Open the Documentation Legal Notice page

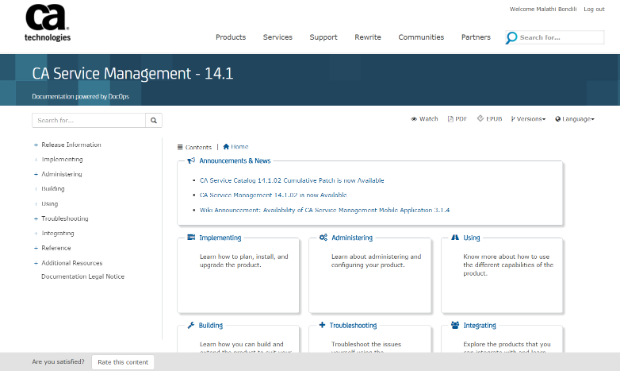pos(83,276)
